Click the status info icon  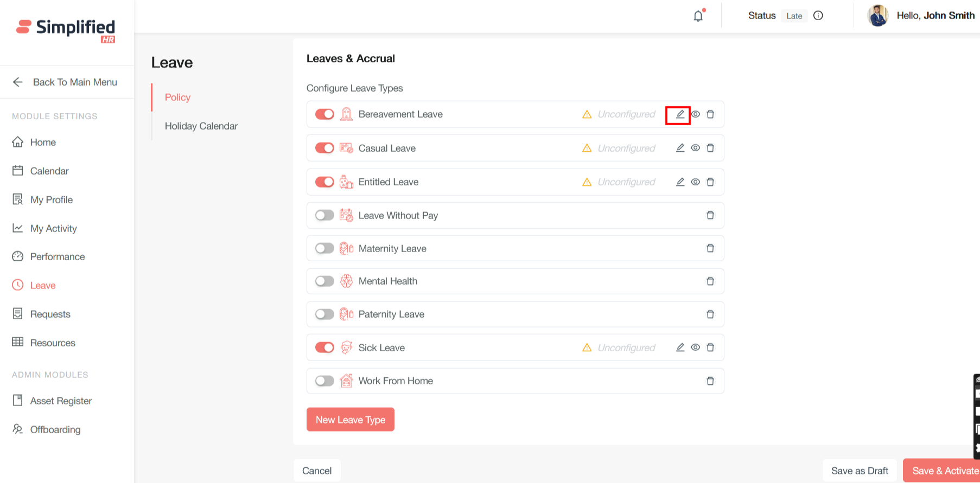click(x=818, y=16)
